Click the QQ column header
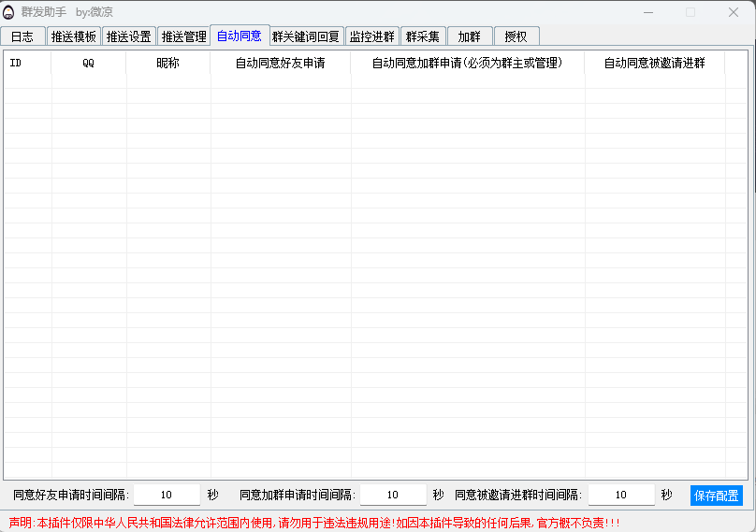The height and width of the screenshot is (532, 756). [x=88, y=64]
